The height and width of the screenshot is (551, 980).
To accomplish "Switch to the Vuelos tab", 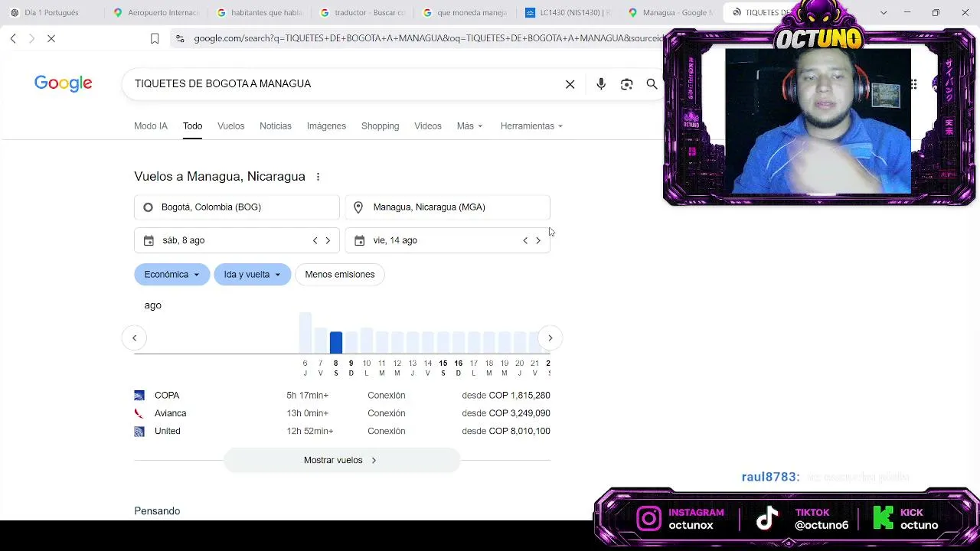I will (x=231, y=126).
